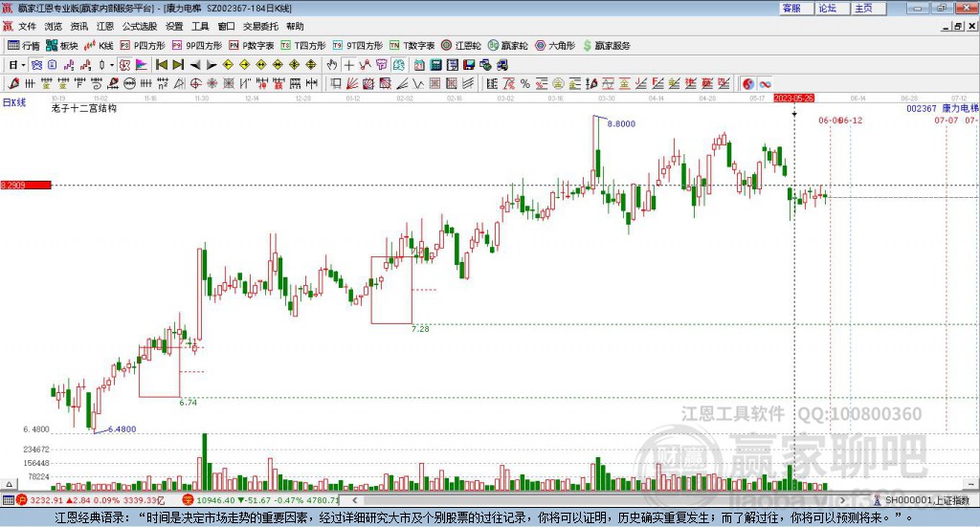Select the crosshair cursor tool
This screenshot has width=980, height=527.
[348, 65]
